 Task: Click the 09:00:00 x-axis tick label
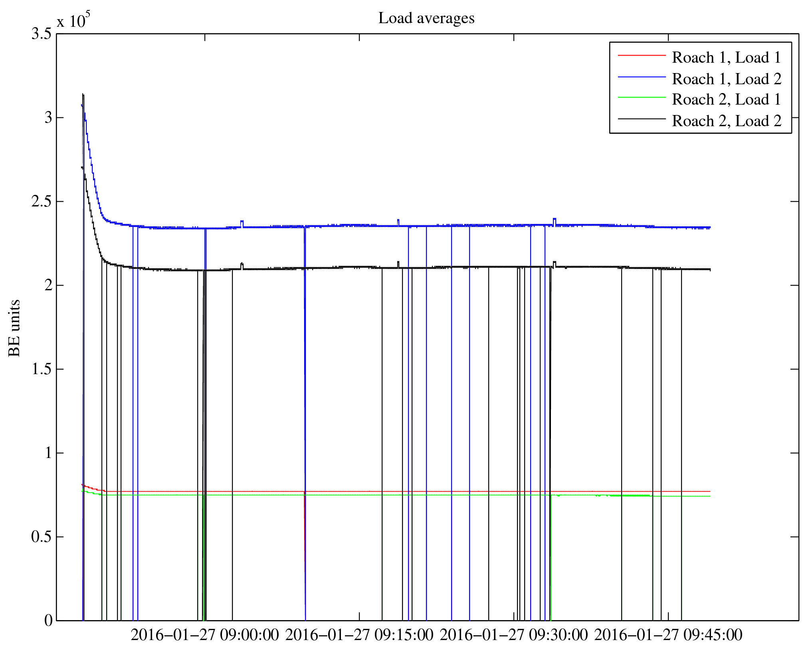coord(205,635)
